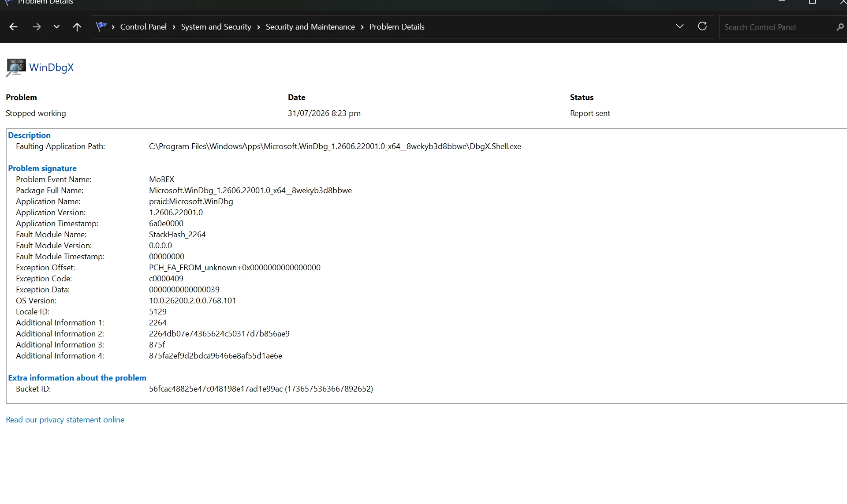847x504 pixels.
Task: Click the Problem signature heading
Action: [x=42, y=168]
